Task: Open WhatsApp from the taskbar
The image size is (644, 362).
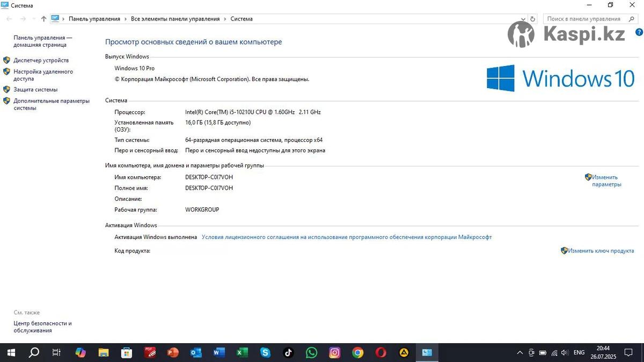Action: (311, 353)
